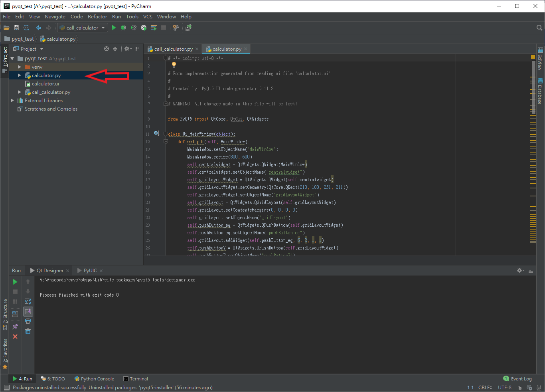
Task: Click the Debug bug icon in toolbar
Action: click(124, 28)
